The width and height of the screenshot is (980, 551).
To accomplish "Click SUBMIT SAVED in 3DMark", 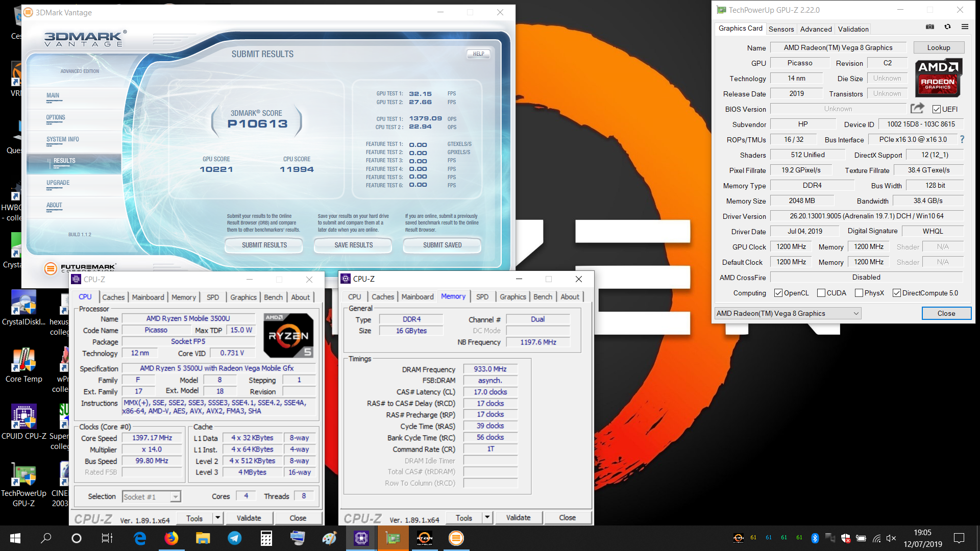I will 443,245.
